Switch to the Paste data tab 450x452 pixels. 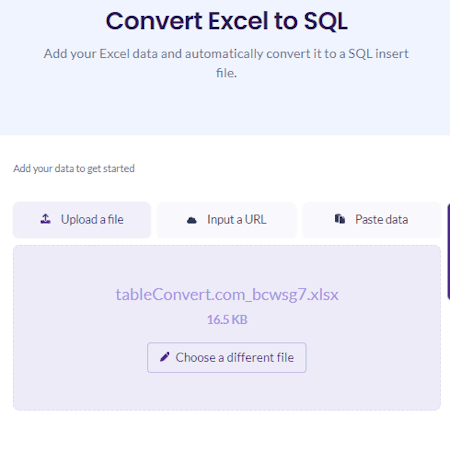pos(372,220)
